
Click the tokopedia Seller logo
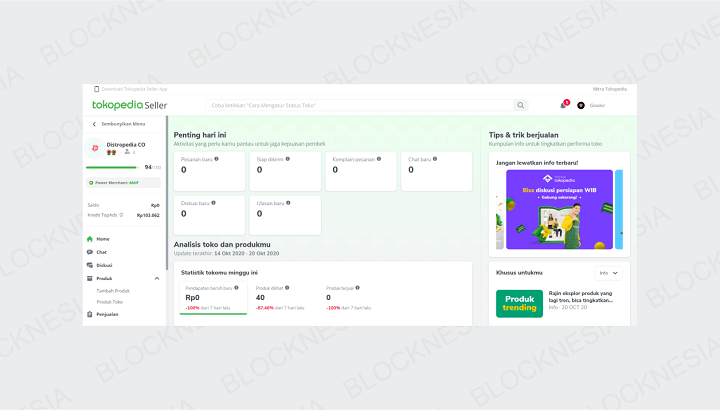pyautogui.click(x=129, y=105)
